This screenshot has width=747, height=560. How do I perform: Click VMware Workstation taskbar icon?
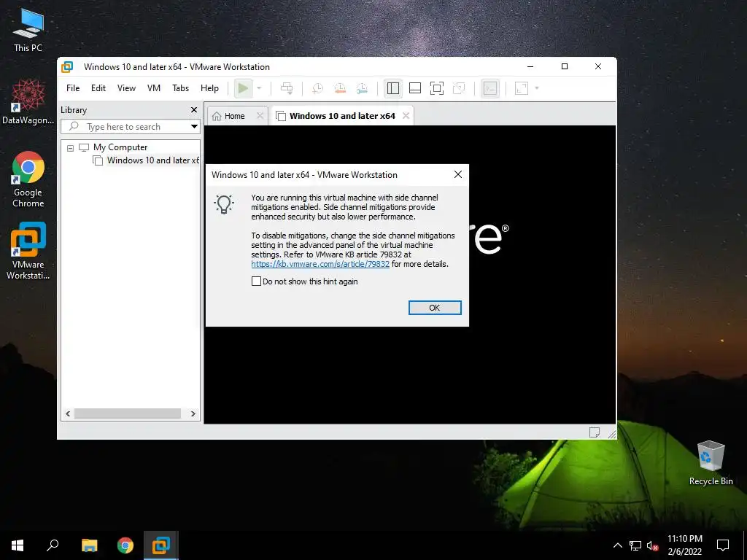[x=161, y=545]
